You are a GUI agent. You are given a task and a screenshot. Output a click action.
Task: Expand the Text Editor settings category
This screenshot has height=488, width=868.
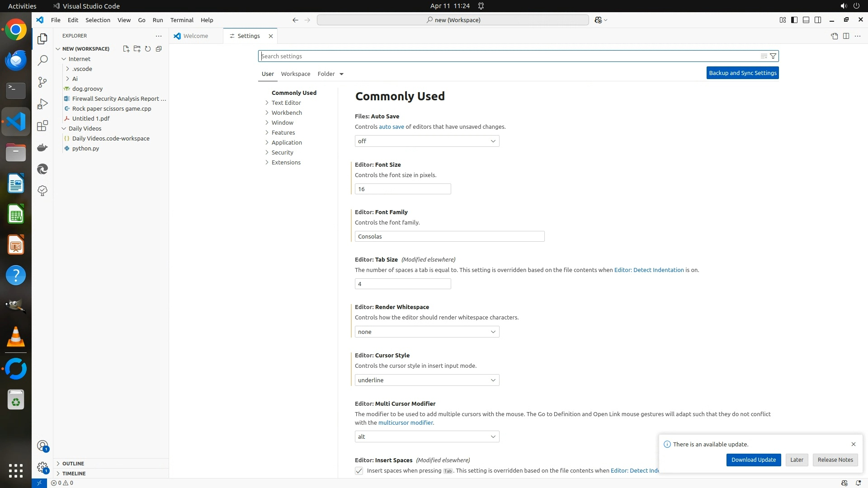(286, 103)
